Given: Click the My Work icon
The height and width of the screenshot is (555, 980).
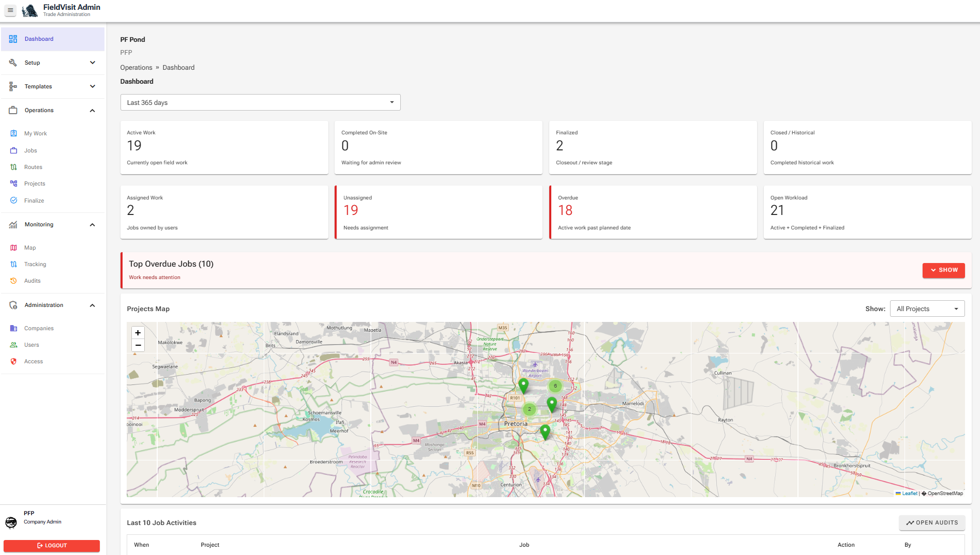Looking at the screenshot, I should tap(13, 133).
